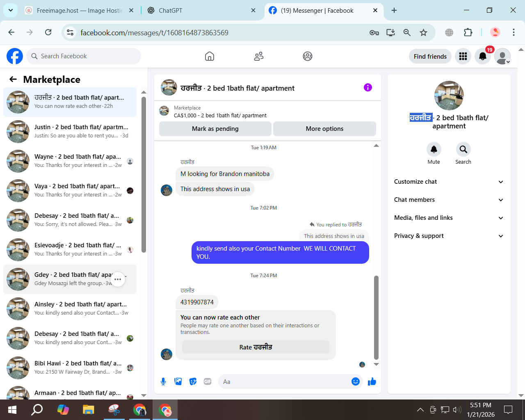Open the Facebook logo home link
The height and width of the screenshot is (420, 525).
[x=15, y=56]
